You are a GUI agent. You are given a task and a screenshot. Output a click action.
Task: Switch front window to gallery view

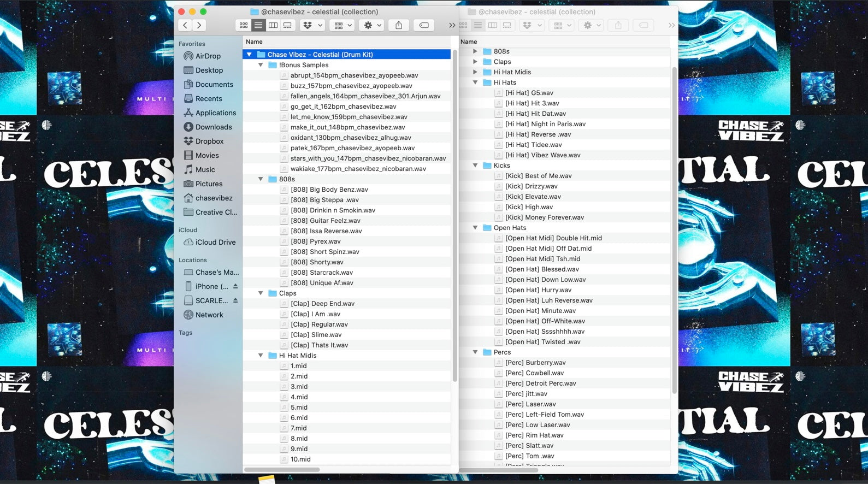pyautogui.click(x=287, y=25)
